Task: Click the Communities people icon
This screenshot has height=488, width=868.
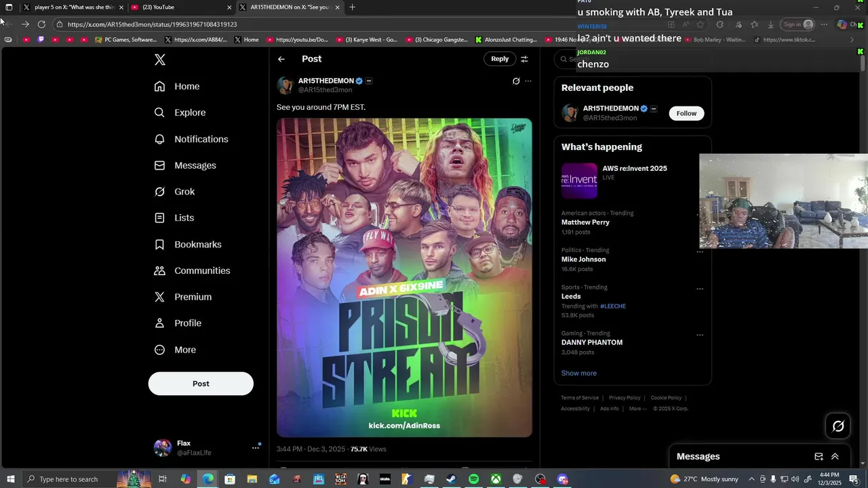Action: click(159, 270)
